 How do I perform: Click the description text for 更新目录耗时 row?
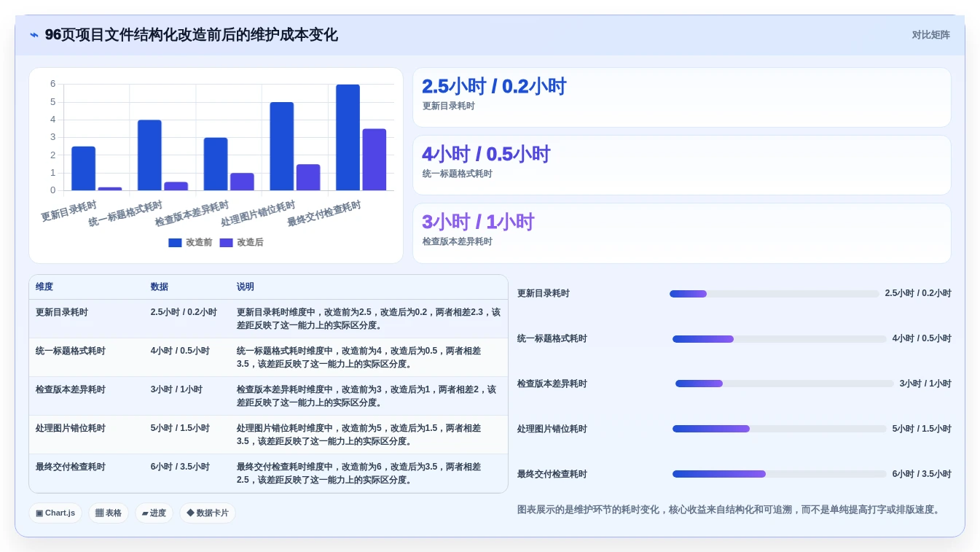point(369,319)
